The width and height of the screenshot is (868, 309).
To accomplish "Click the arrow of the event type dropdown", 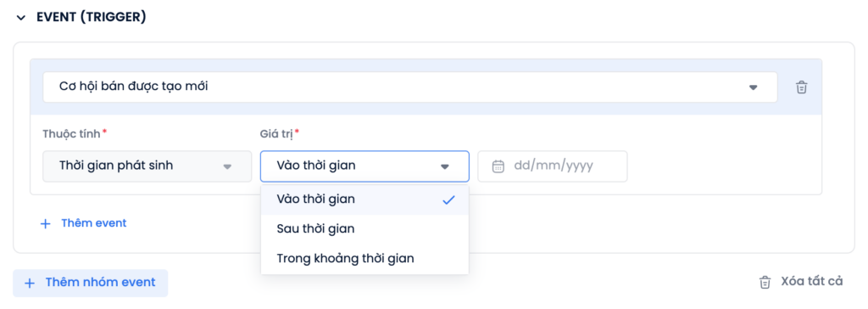I will click(753, 87).
